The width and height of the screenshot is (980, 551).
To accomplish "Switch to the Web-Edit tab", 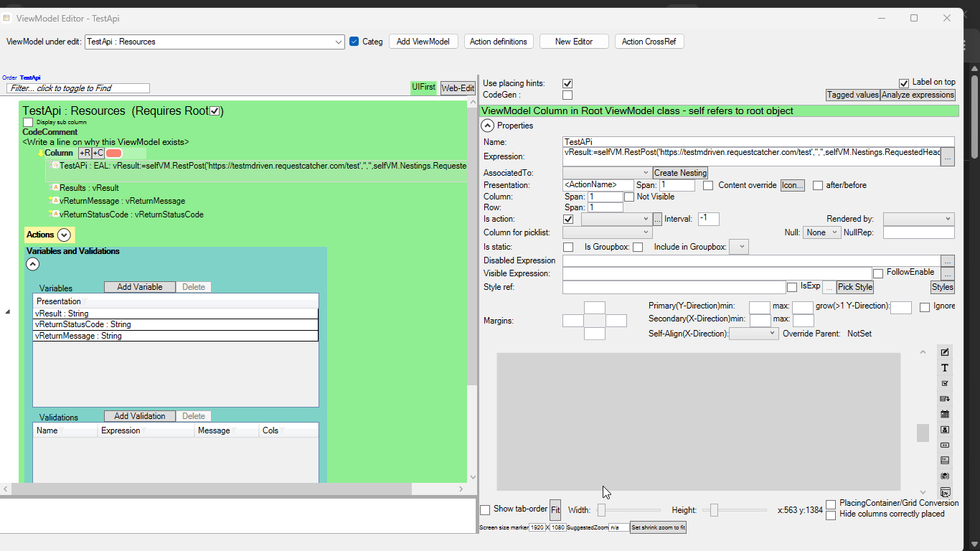I will pos(458,88).
